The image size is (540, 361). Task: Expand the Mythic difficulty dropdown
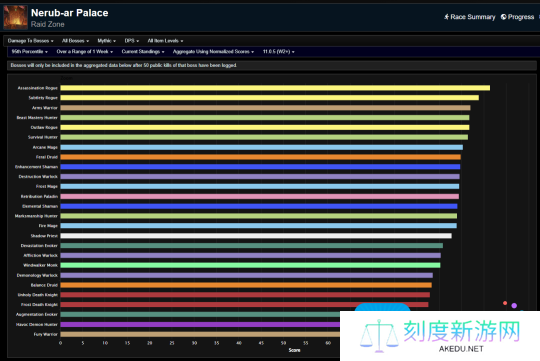[106, 41]
